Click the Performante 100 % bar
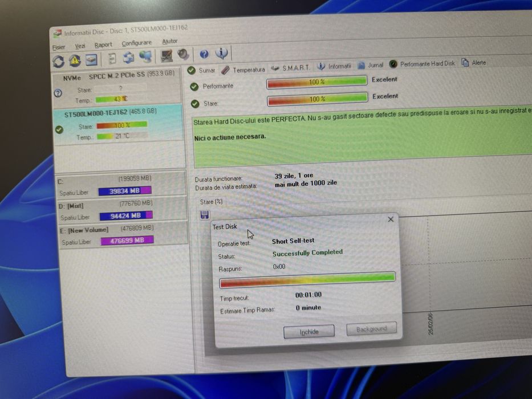Screen dimensions: 532x399 pyautogui.click(x=317, y=82)
